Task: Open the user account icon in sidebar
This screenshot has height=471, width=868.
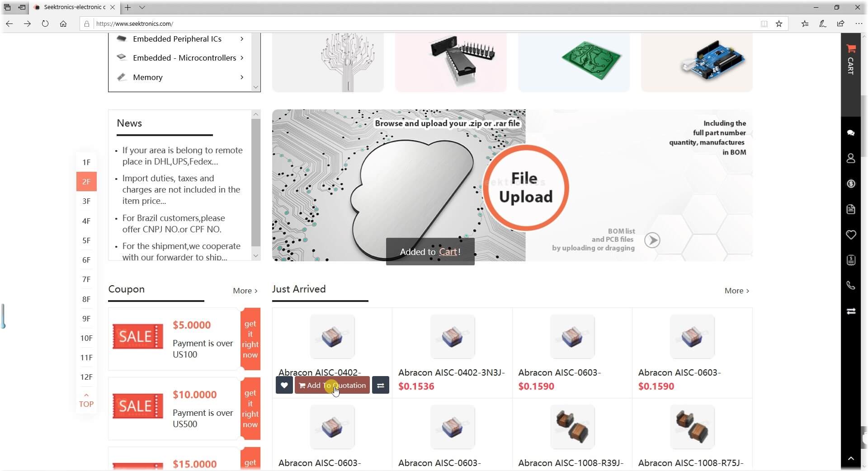Action: click(x=851, y=158)
